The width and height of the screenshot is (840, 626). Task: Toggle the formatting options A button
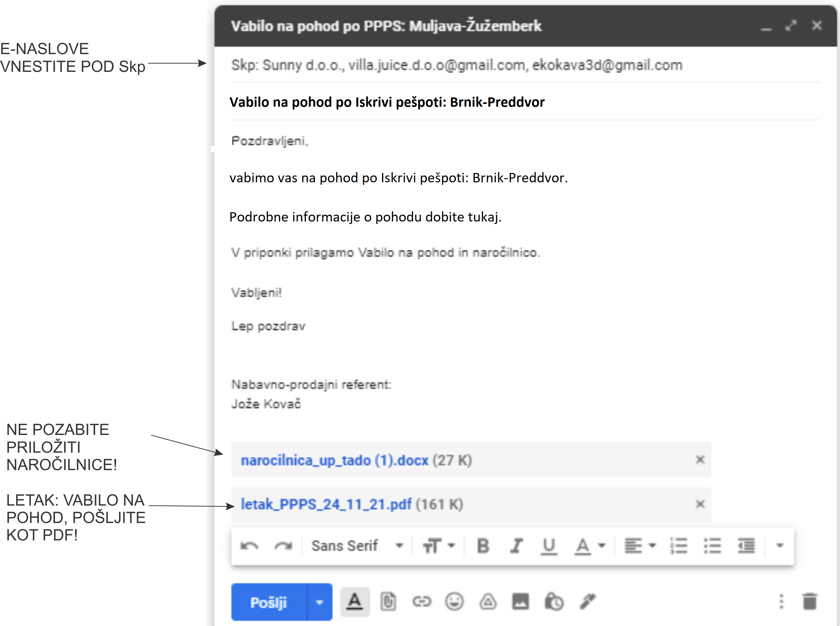click(355, 601)
